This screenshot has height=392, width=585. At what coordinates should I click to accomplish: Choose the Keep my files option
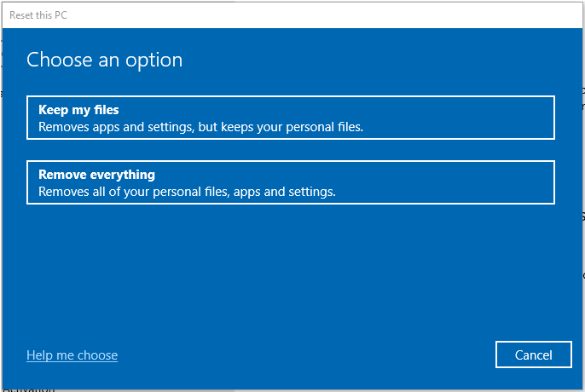point(291,118)
